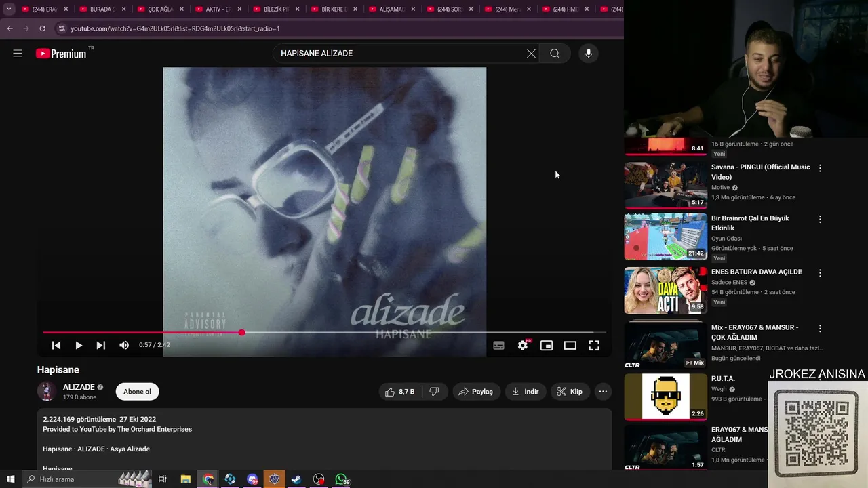Open OBS Studio from the taskbar
868x488 pixels.
[x=319, y=479]
